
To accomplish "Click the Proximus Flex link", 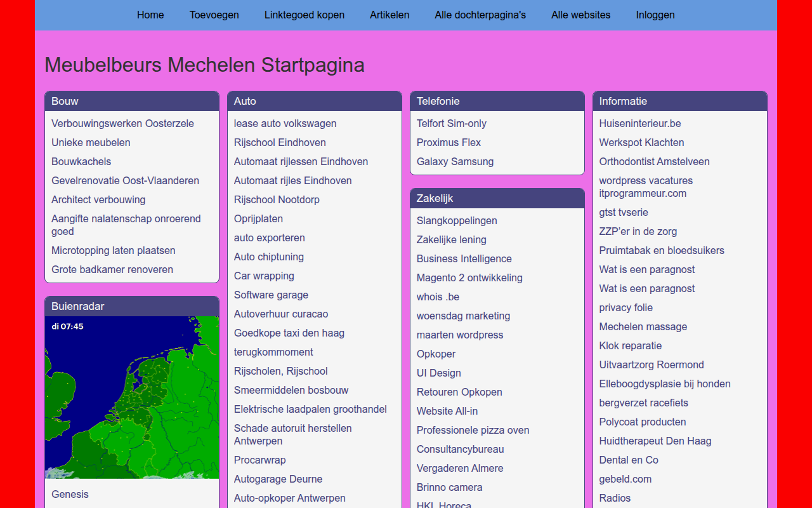I will [x=449, y=142].
